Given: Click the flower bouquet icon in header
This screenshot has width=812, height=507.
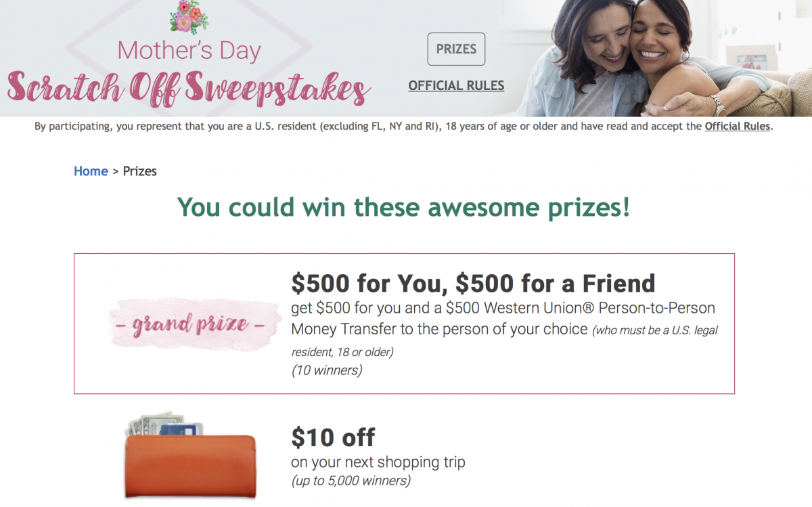Looking at the screenshot, I should tap(189, 17).
